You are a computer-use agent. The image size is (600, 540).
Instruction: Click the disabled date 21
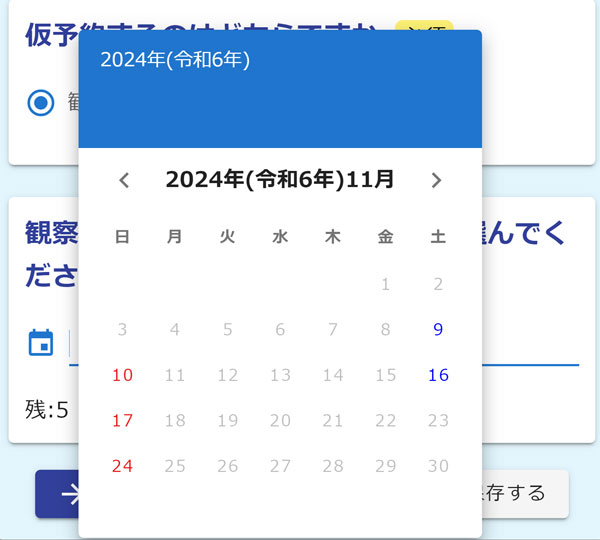tap(333, 421)
